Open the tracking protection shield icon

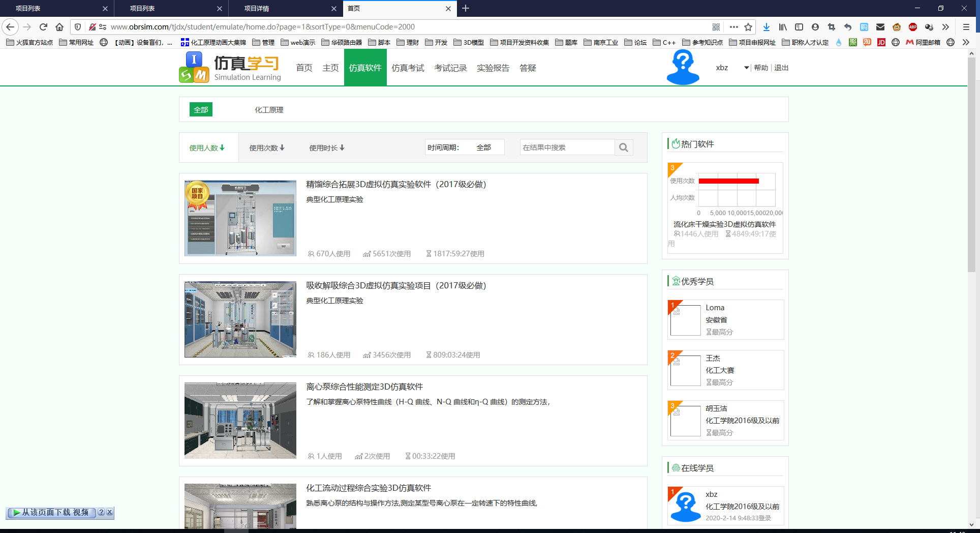78,27
